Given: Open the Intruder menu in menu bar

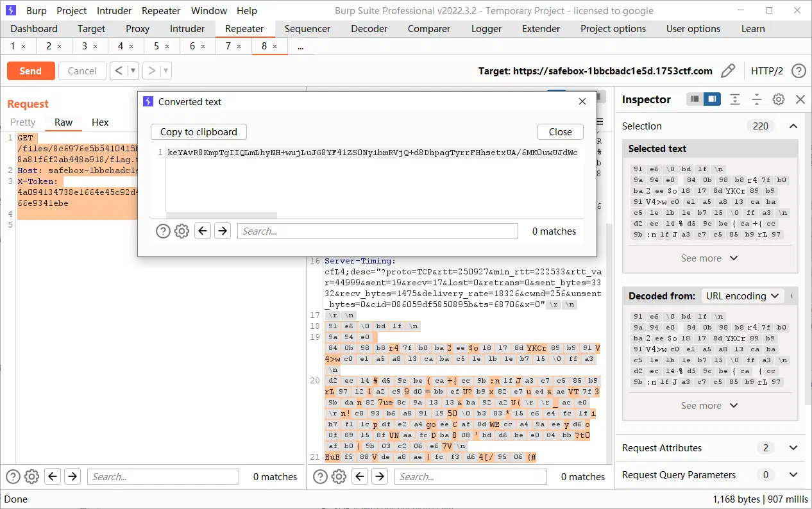Looking at the screenshot, I should click(114, 10).
